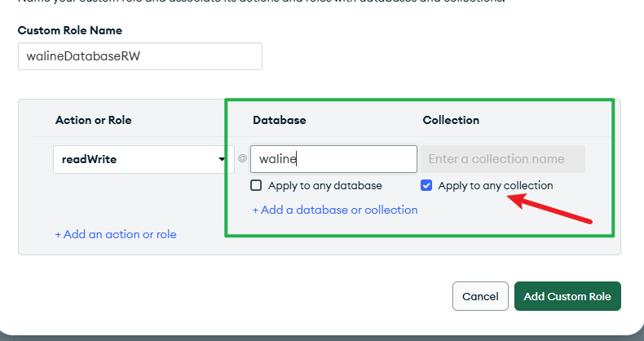
Task: Click the 'Enter a collection name' field
Action: click(x=502, y=159)
